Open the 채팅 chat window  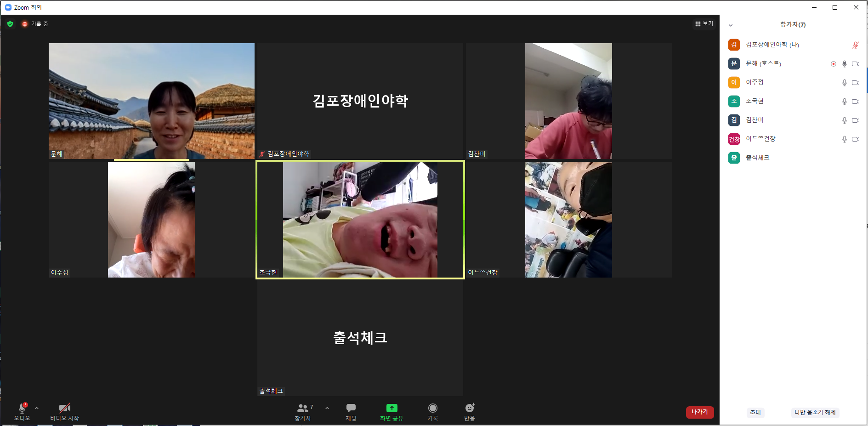(x=351, y=411)
